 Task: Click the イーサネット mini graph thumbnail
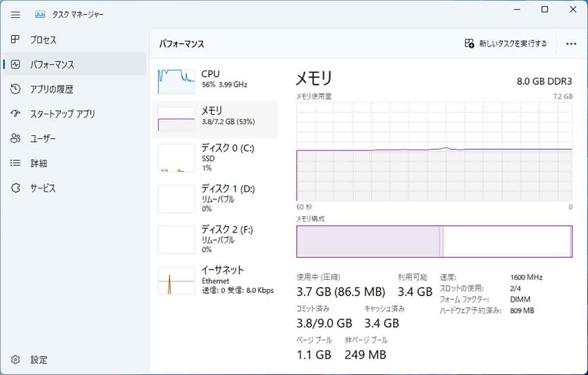pyautogui.click(x=176, y=280)
